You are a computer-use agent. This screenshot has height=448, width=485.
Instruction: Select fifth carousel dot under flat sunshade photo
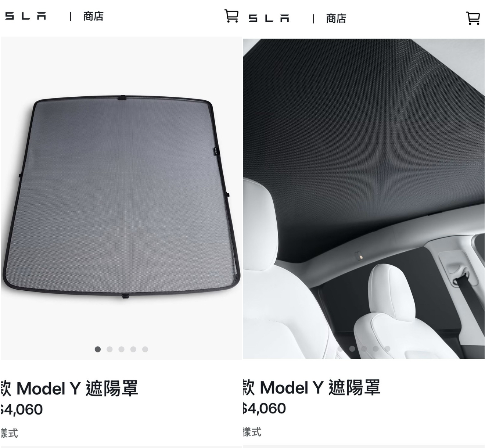click(x=145, y=349)
